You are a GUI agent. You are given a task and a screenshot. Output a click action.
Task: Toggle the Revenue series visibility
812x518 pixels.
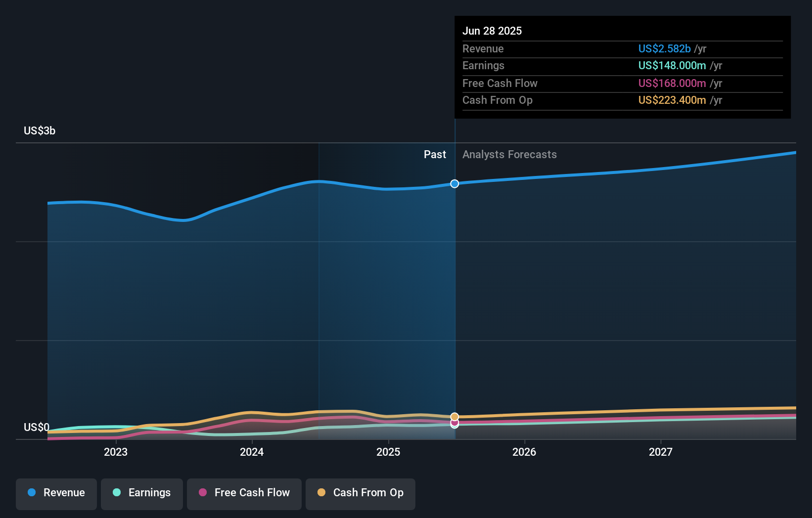[x=56, y=493]
